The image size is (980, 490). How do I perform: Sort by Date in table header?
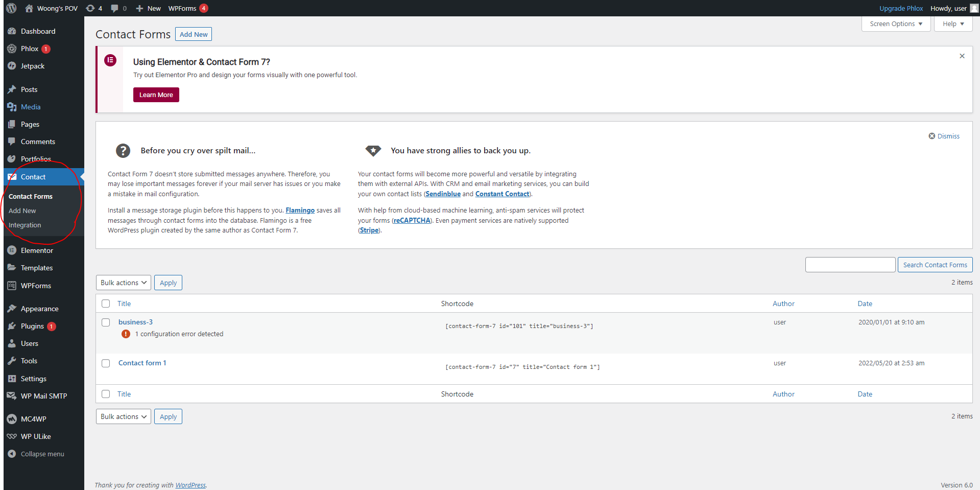(865, 304)
